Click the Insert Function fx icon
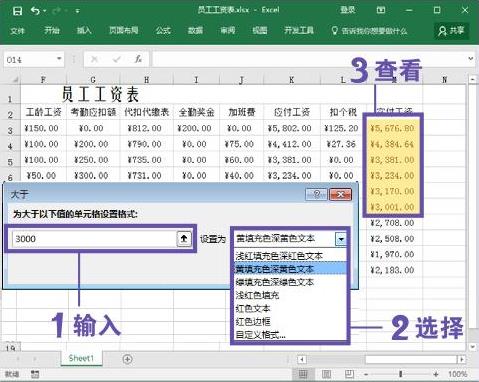This screenshot has width=479, height=382. tap(138, 59)
